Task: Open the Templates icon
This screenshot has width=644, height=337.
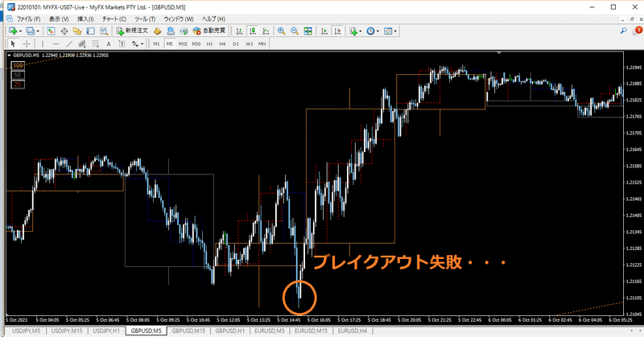Action: coord(388,31)
